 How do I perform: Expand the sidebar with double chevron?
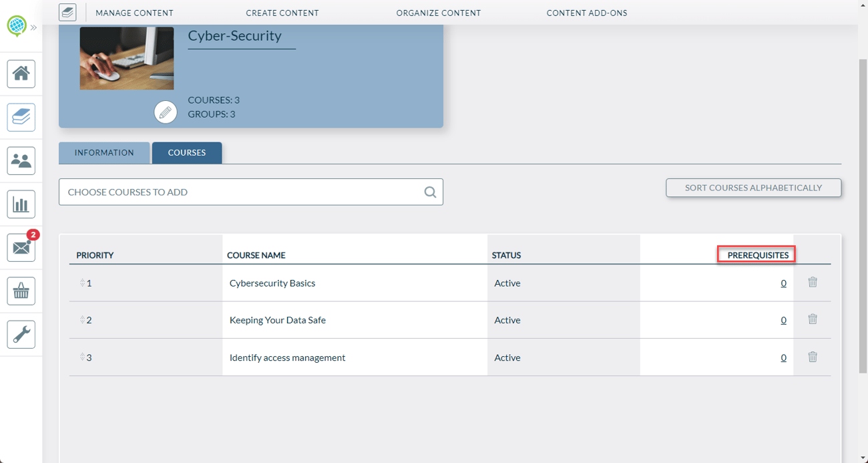click(33, 27)
